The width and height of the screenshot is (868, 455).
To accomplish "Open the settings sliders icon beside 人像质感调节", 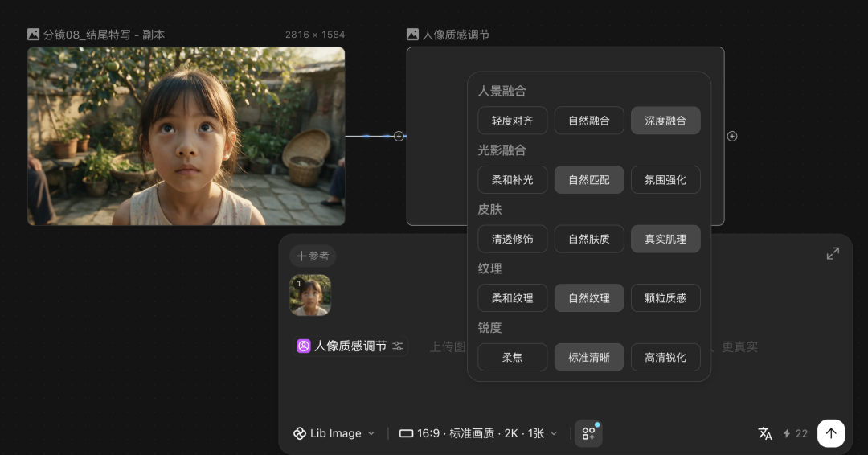I will coord(398,346).
